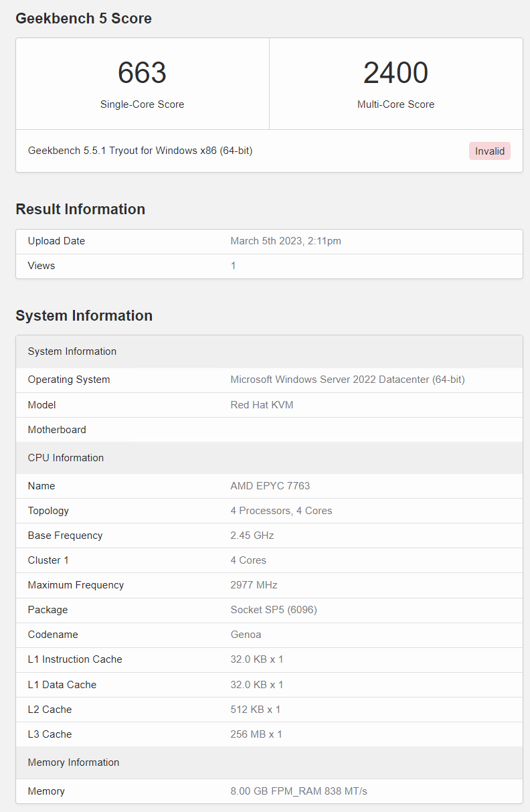Select the 256 MB L3 Cache value
The image size is (530, 812).
(256, 734)
